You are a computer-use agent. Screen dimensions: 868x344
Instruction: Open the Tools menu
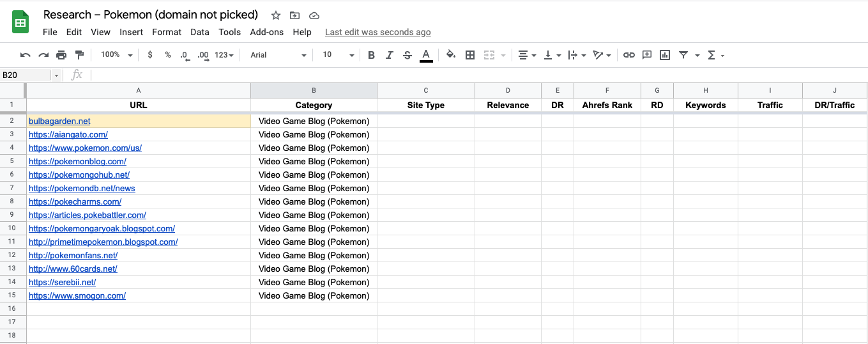click(230, 32)
